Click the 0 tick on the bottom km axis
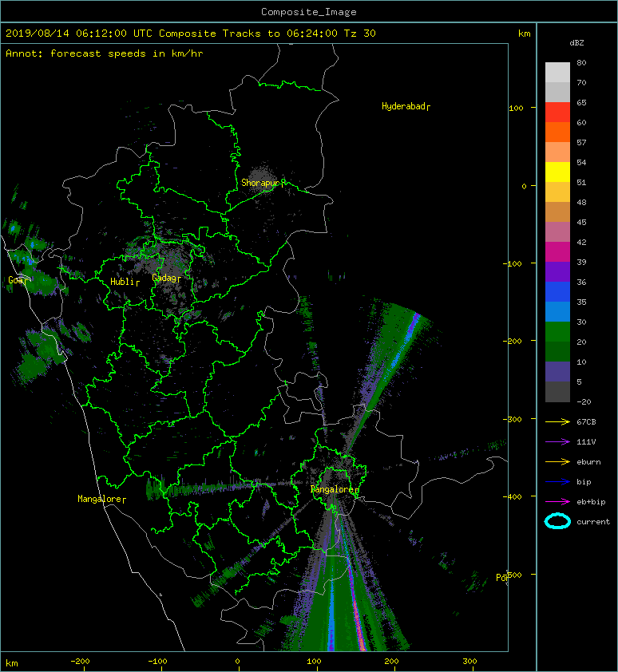 pyautogui.click(x=238, y=662)
